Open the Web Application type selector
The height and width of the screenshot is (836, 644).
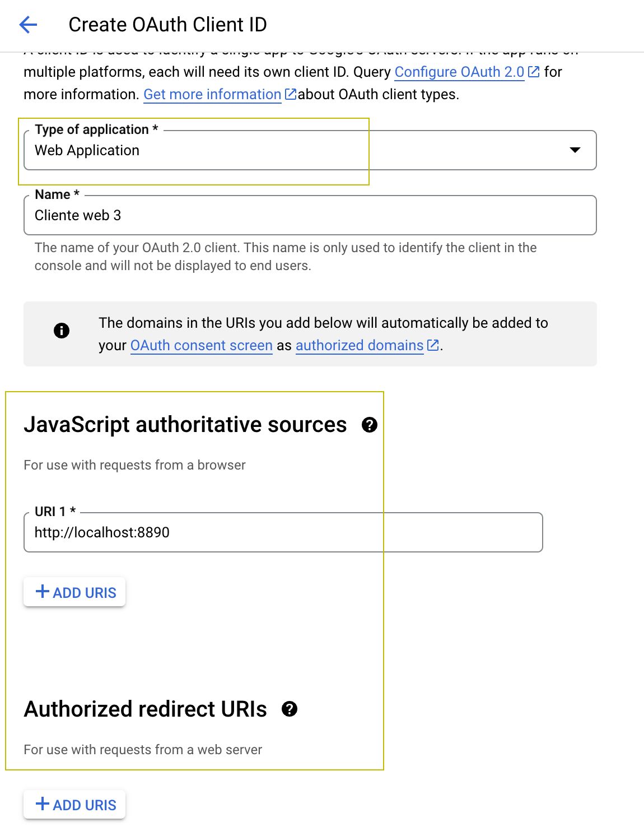310,150
